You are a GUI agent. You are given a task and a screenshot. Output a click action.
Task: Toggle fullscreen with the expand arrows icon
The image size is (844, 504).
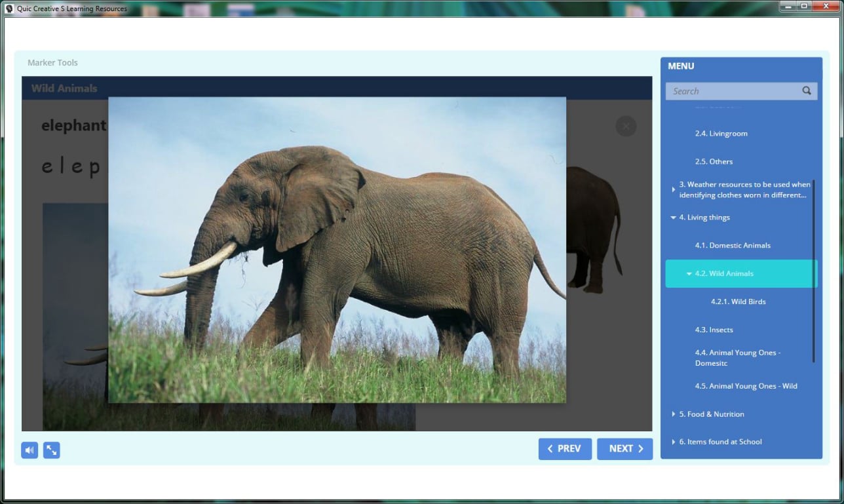(52, 450)
